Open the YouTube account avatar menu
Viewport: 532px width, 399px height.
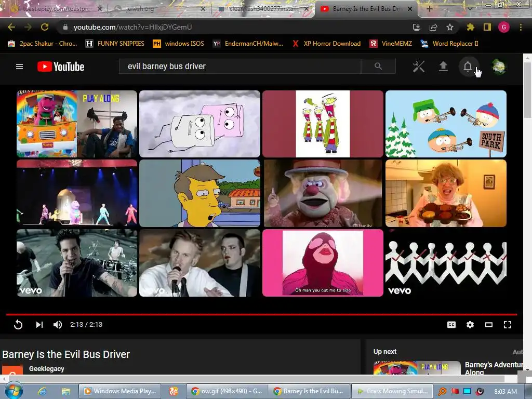point(499,66)
